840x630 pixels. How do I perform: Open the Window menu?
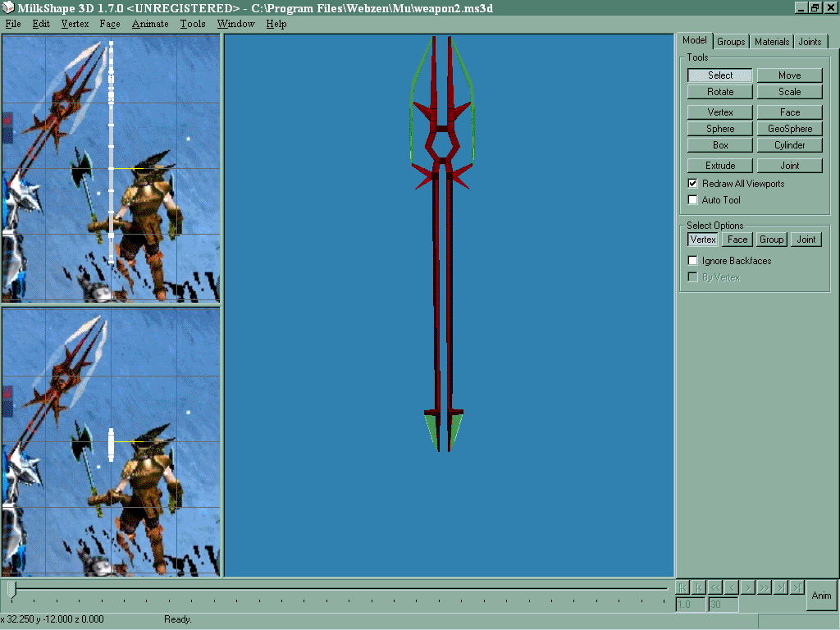[235, 24]
